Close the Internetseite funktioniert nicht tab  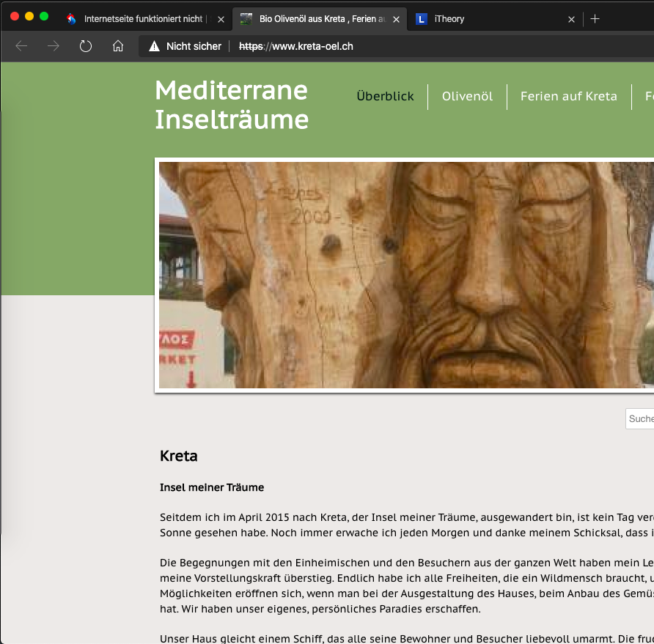tap(221, 19)
